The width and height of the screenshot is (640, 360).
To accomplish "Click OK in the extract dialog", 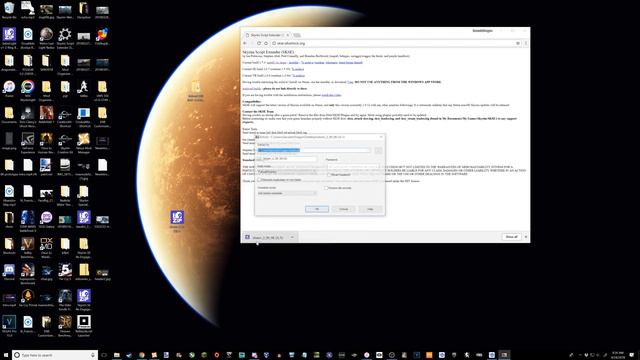I will 317,209.
